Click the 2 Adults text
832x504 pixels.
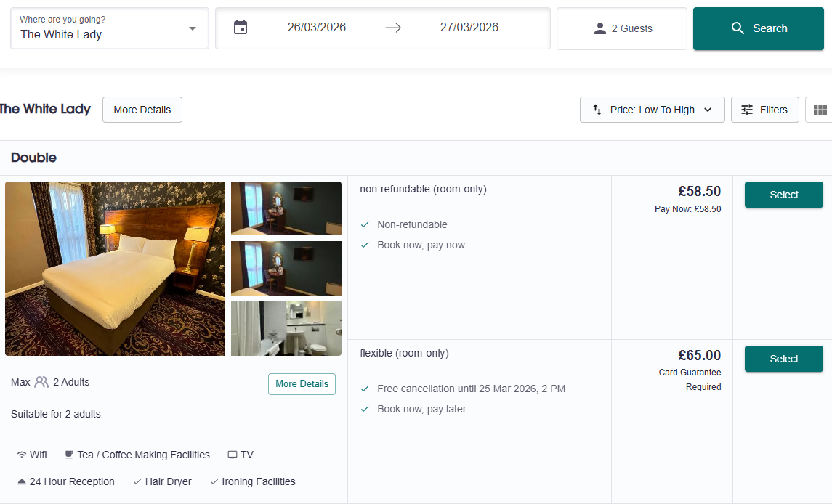click(71, 382)
